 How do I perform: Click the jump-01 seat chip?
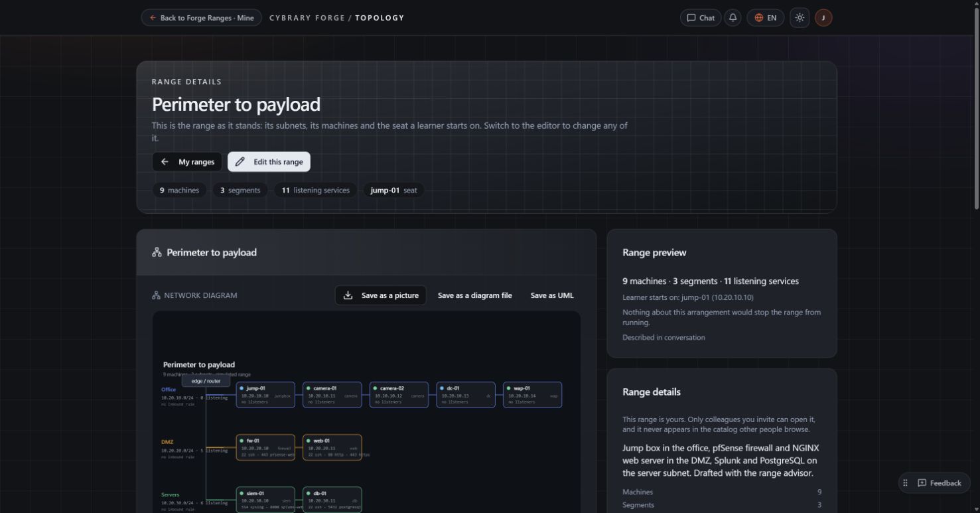click(393, 190)
